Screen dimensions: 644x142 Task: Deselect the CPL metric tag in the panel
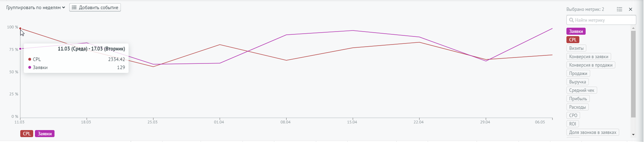tap(573, 40)
